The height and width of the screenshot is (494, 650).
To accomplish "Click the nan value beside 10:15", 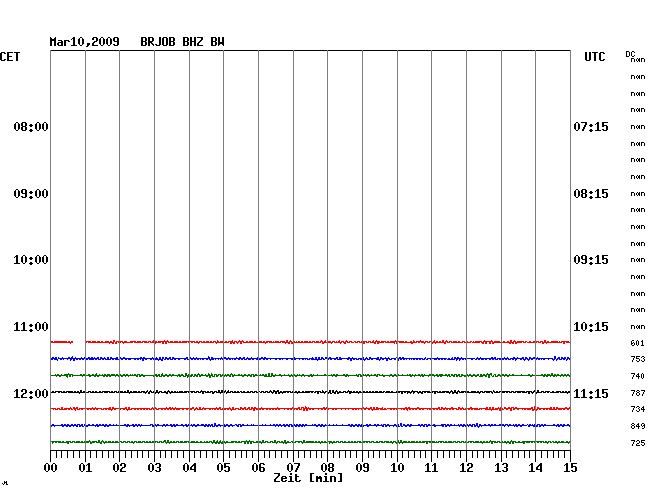I will [x=638, y=327].
